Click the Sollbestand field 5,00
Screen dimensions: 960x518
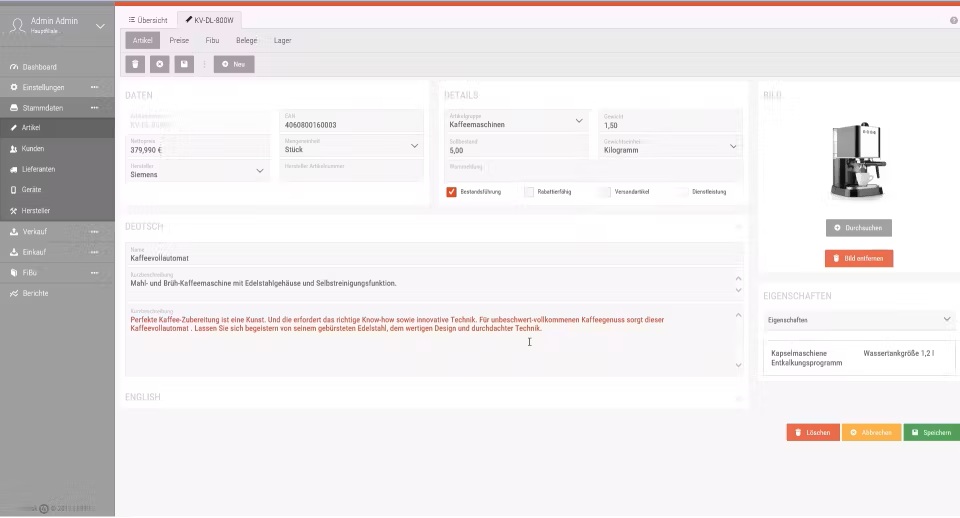(x=517, y=146)
